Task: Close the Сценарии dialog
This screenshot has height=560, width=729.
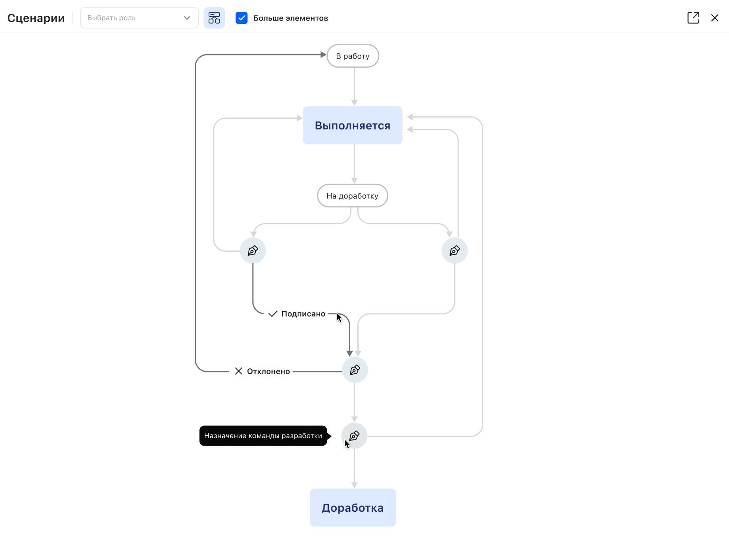Action: coord(714,18)
